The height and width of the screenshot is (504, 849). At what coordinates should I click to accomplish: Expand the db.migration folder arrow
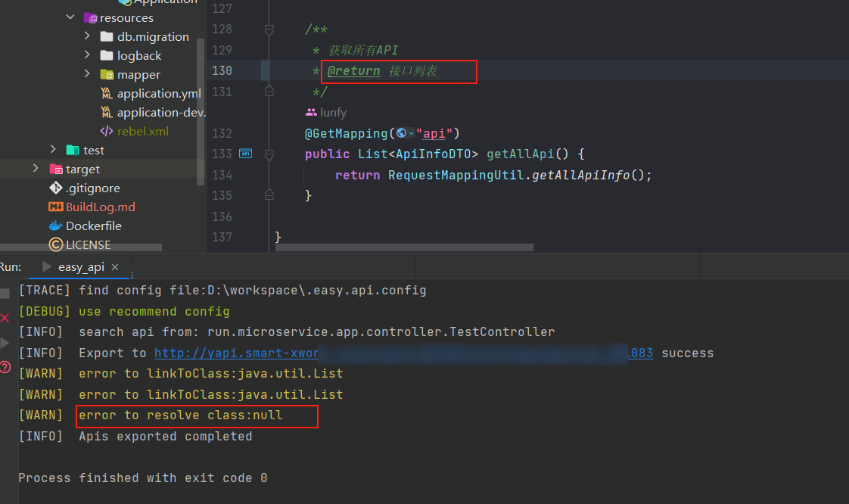[x=87, y=36]
